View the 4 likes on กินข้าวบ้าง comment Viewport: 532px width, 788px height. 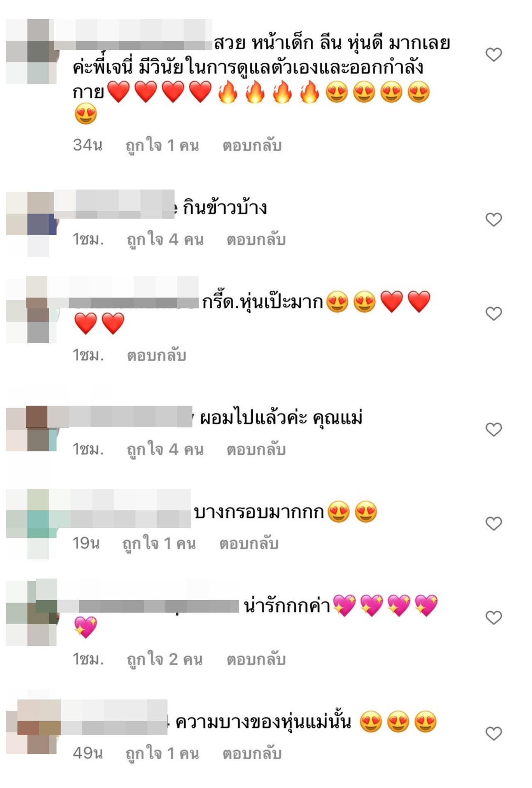pyautogui.click(x=165, y=240)
